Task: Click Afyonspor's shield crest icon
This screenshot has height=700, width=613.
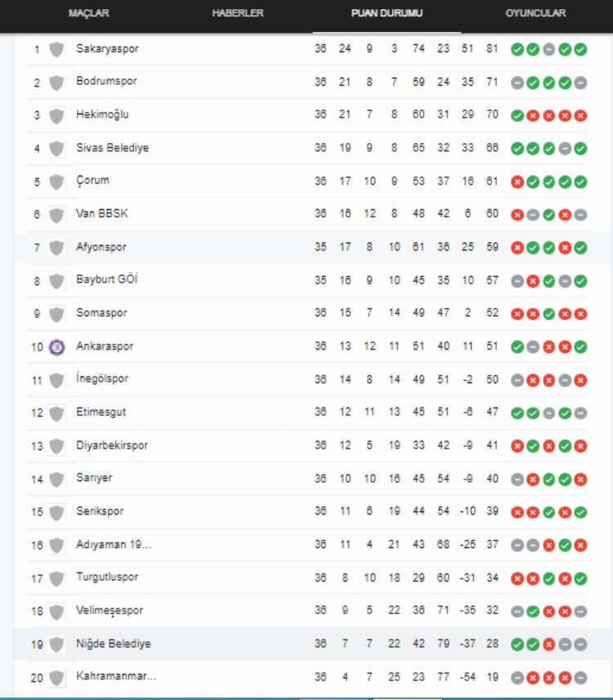Action: coord(56,247)
